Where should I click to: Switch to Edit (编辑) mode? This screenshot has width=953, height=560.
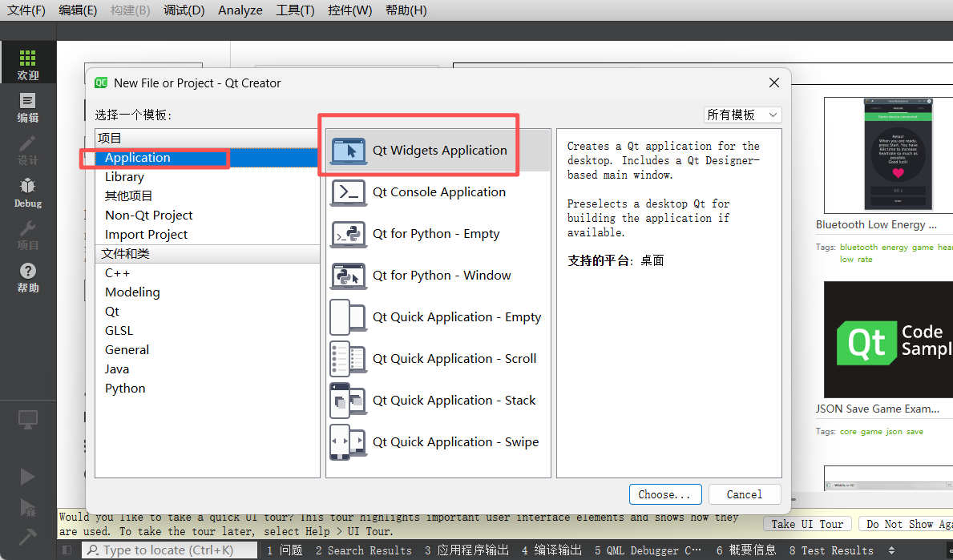pyautogui.click(x=28, y=107)
